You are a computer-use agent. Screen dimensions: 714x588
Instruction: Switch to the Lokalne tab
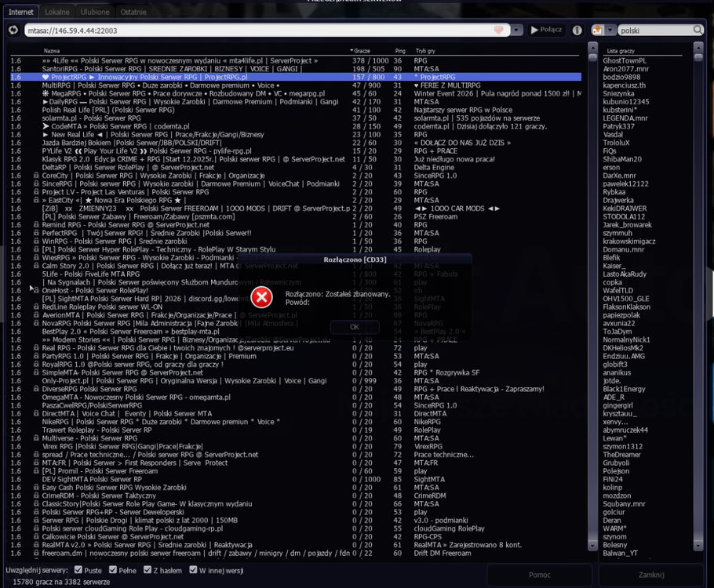(x=57, y=12)
